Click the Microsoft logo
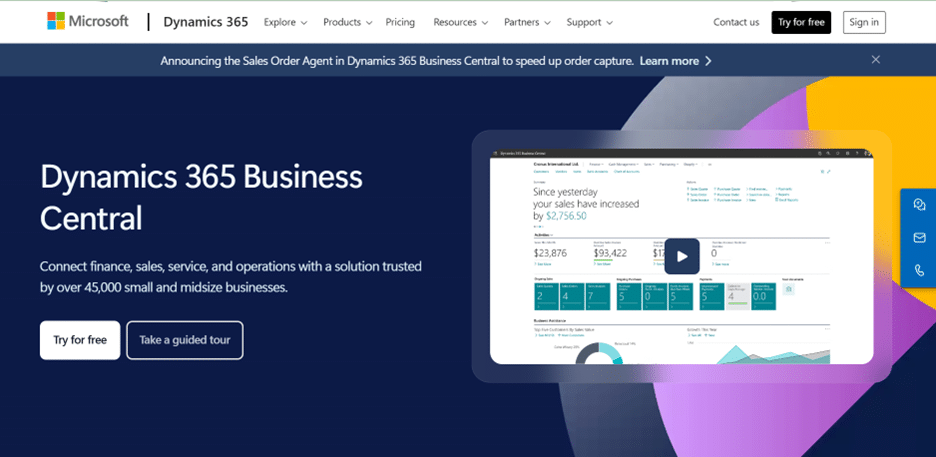Viewport: 936px width, 457px height. coord(88,21)
